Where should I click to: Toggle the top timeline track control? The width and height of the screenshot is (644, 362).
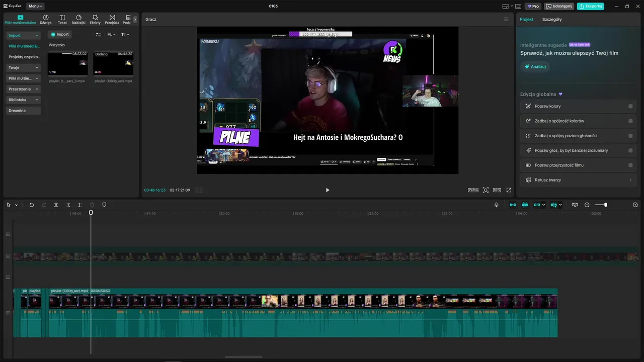click(x=8, y=234)
